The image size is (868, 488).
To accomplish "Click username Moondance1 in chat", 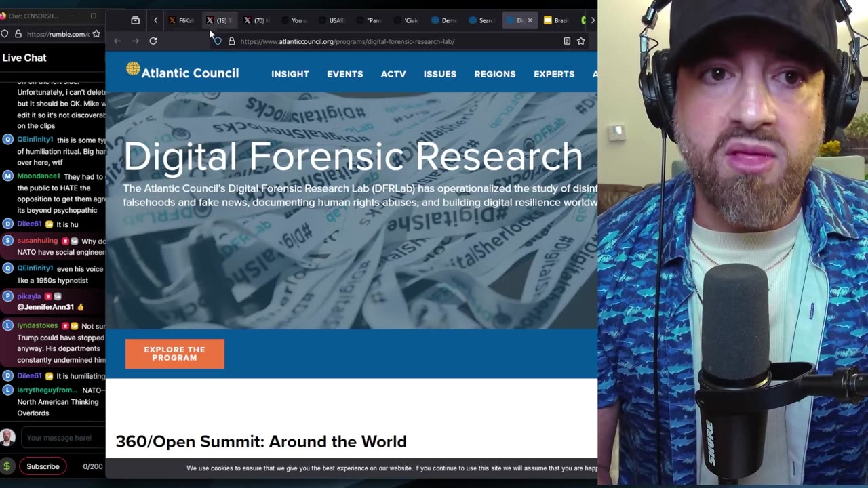I will pyautogui.click(x=39, y=176).
